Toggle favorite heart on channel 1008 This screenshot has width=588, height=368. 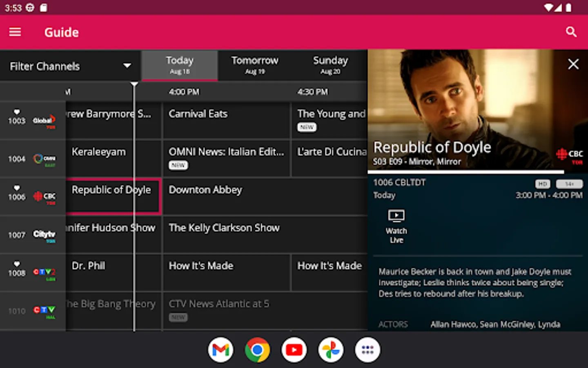[x=17, y=264]
